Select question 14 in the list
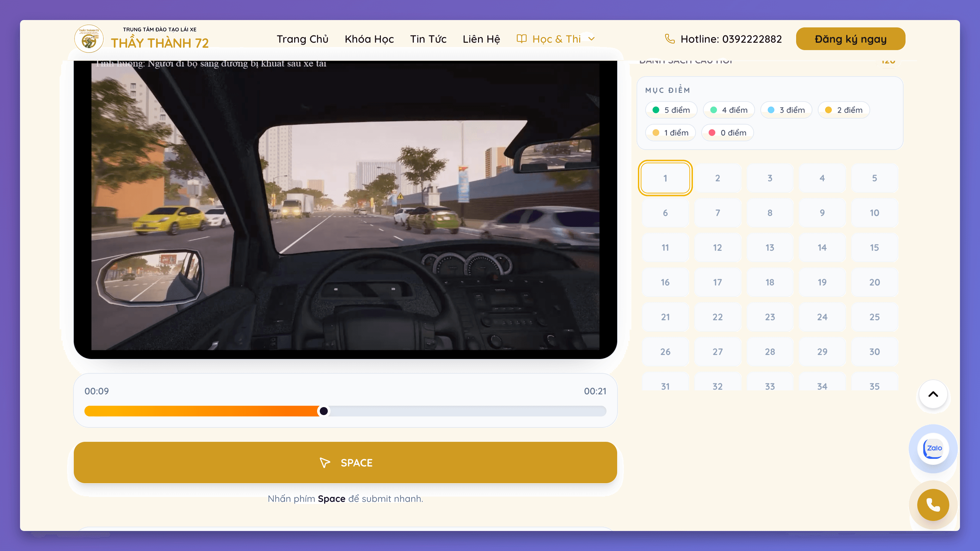980x551 pixels. (x=822, y=248)
